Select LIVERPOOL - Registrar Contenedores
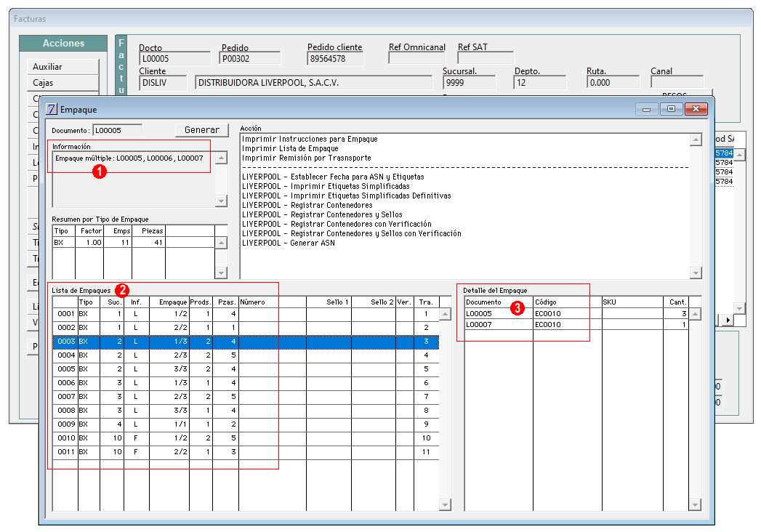 click(x=307, y=206)
